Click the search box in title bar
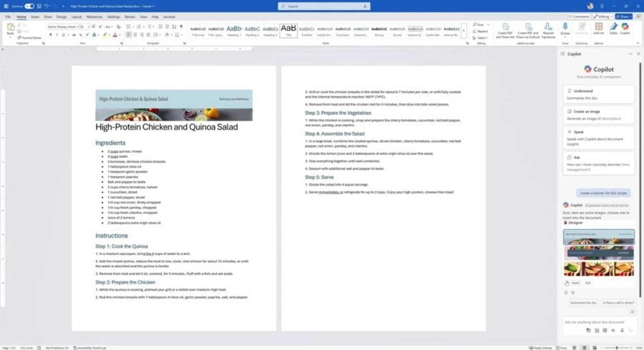The width and height of the screenshot is (644, 350). [x=324, y=6]
